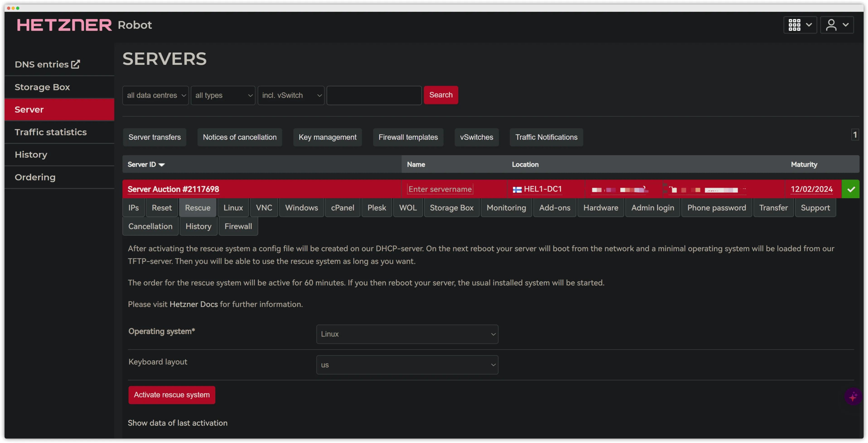The height and width of the screenshot is (443, 868).
Task: Switch to the Monitoring tab
Action: pos(506,208)
